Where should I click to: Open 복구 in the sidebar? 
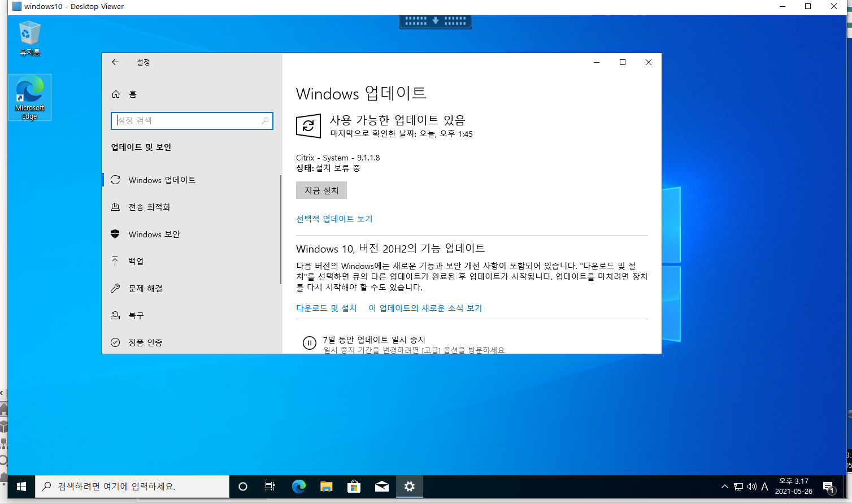point(191,315)
